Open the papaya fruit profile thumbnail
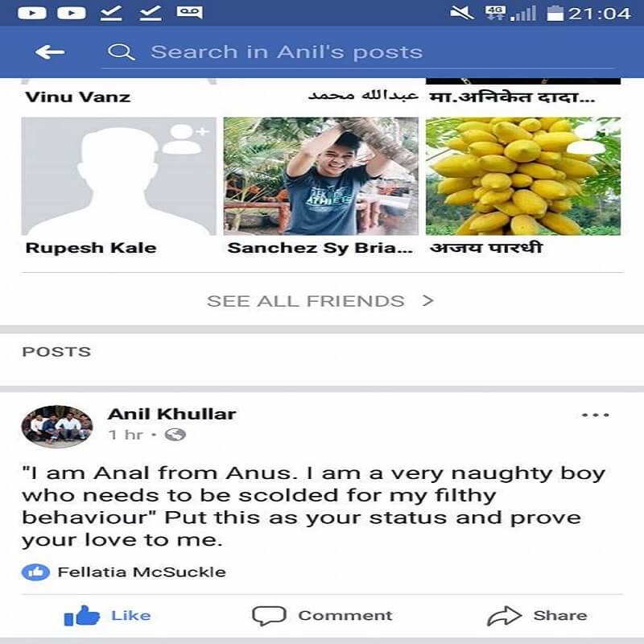644x644 pixels. pos(522,176)
